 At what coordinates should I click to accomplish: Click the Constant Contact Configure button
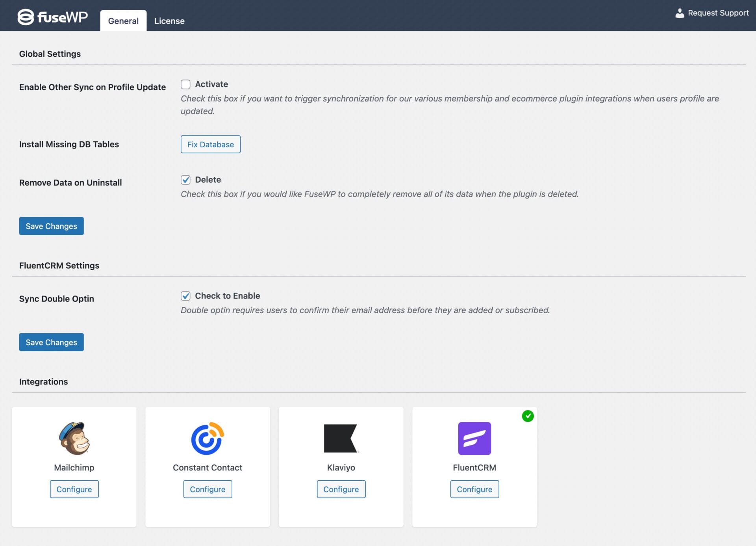(x=208, y=489)
